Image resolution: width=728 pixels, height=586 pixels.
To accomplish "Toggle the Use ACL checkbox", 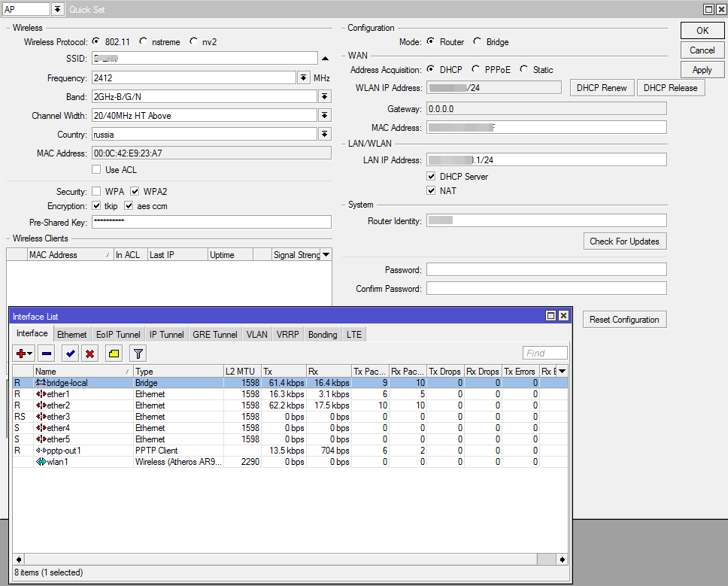I will pyautogui.click(x=96, y=169).
